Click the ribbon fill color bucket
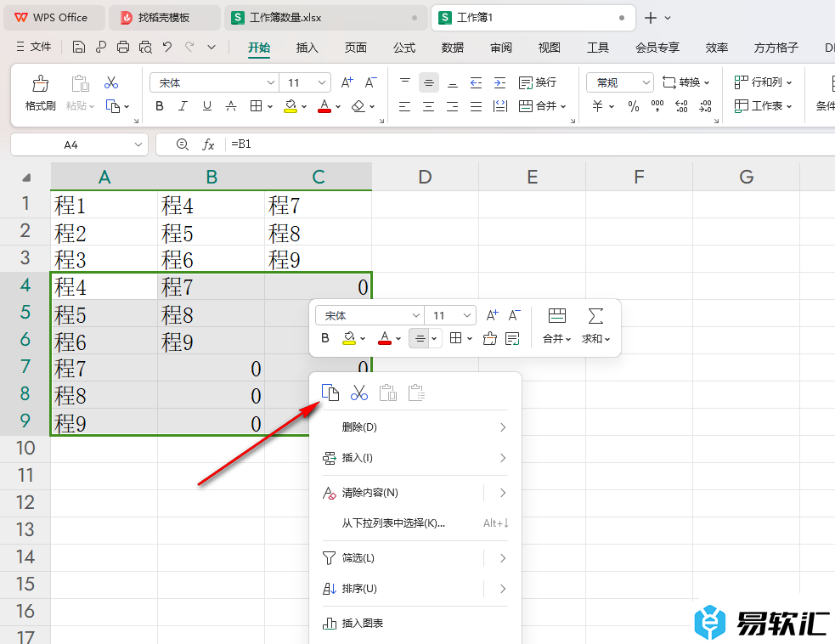835x644 pixels. [291, 106]
